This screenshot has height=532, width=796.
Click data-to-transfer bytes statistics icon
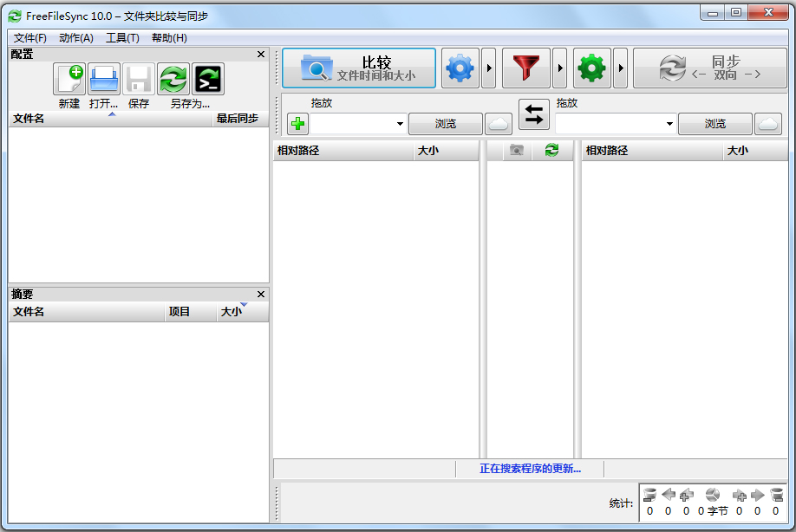click(x=713, y=495)
